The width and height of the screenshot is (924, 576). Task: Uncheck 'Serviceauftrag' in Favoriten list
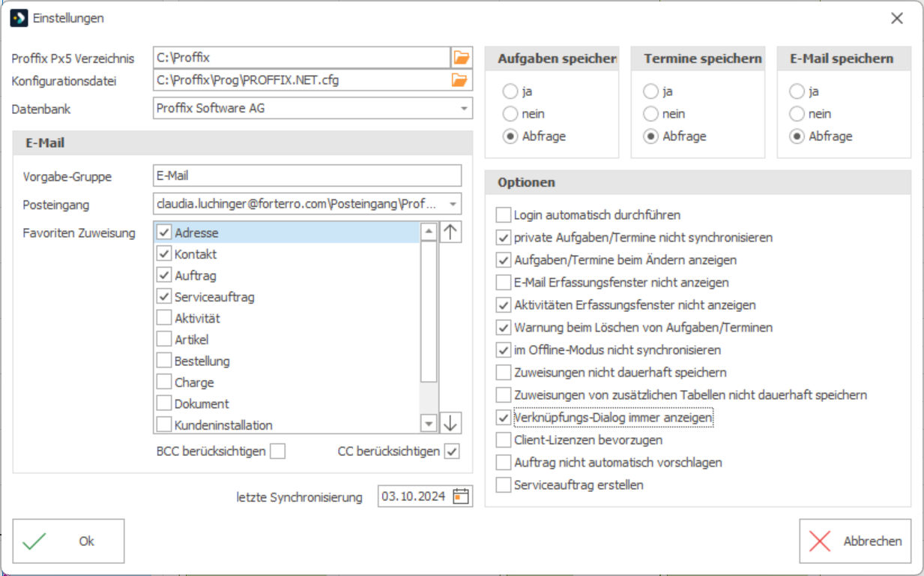click(163, 297)
